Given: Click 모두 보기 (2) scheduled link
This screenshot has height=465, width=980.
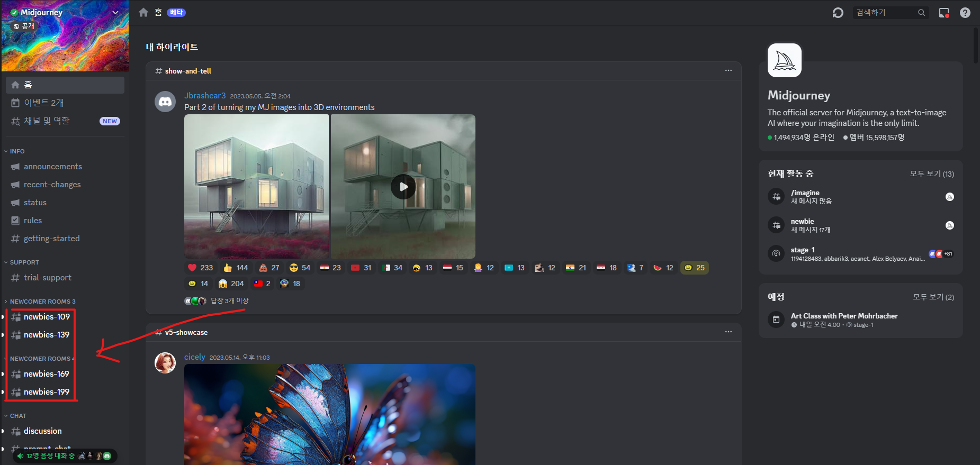Looking at the screenshot, I should 933,297.
